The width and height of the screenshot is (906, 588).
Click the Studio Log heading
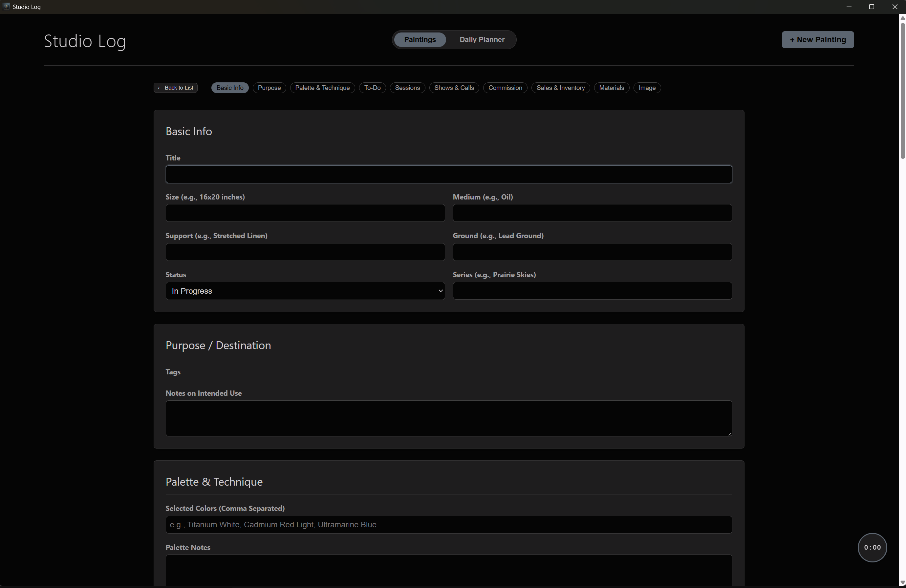85,41
